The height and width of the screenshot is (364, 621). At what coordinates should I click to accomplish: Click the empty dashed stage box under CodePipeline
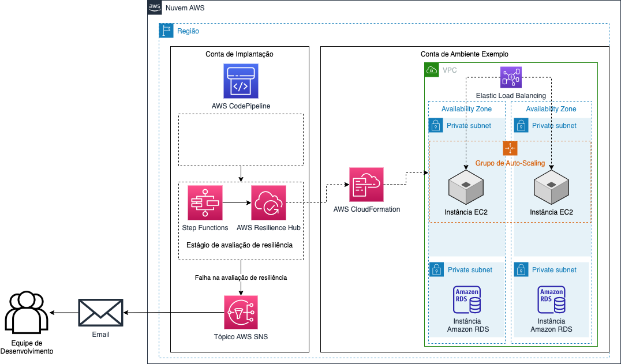click(241, 140)
